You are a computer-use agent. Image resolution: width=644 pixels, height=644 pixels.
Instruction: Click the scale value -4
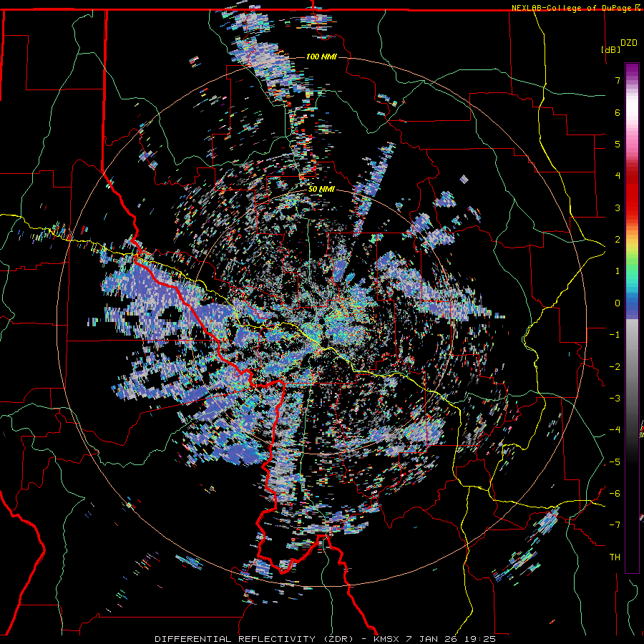[x=615, y=429]
